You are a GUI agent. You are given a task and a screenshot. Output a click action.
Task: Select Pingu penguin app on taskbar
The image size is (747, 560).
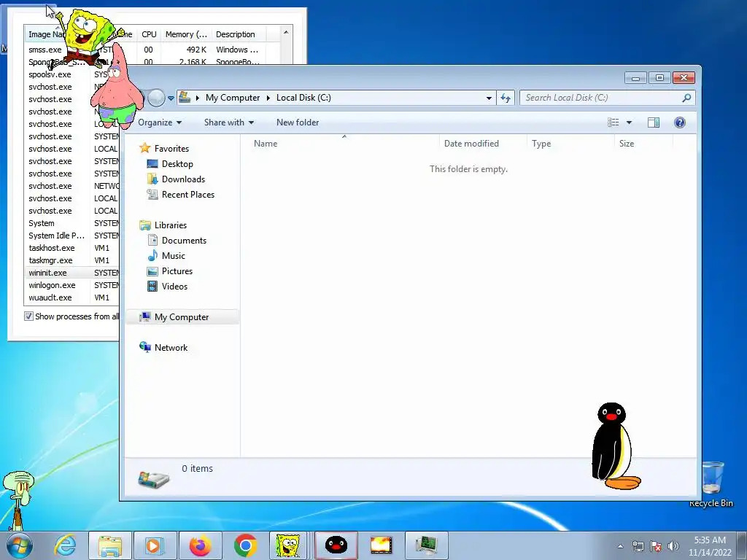(x=336, y=545)
